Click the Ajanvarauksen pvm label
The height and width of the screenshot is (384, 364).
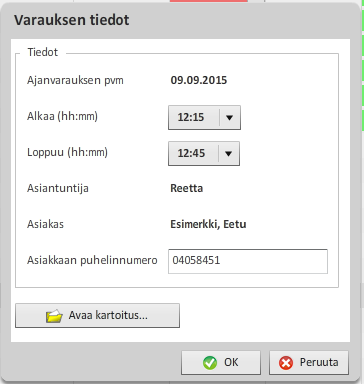click(x=75, y=80)
